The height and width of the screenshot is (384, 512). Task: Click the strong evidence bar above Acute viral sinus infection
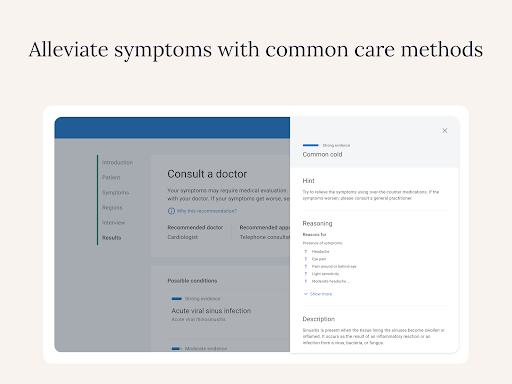pos(177,299)
